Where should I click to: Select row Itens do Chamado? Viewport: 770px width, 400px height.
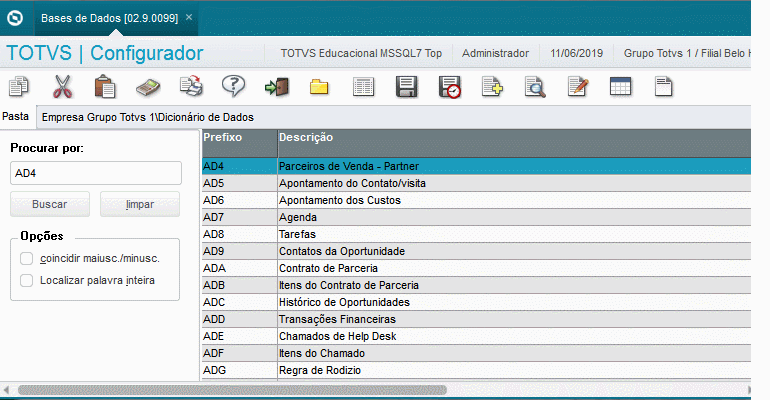[476, 353]
